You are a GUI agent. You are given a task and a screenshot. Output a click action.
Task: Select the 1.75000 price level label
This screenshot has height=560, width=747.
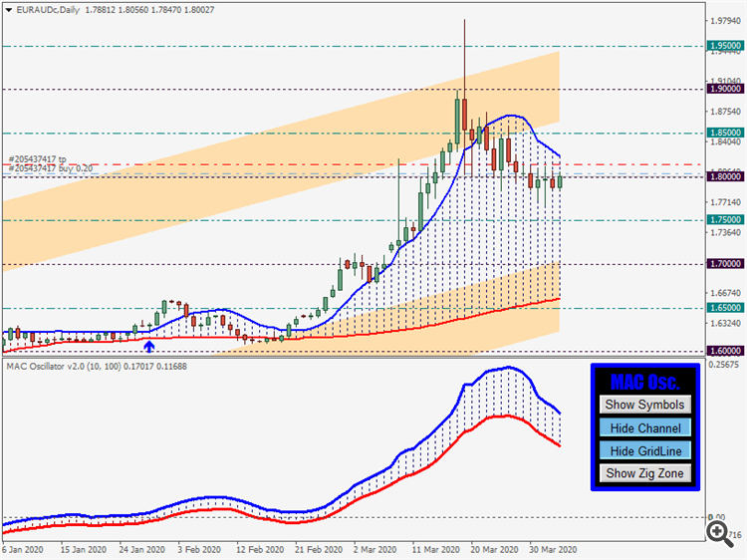click(x=725, y=219)
